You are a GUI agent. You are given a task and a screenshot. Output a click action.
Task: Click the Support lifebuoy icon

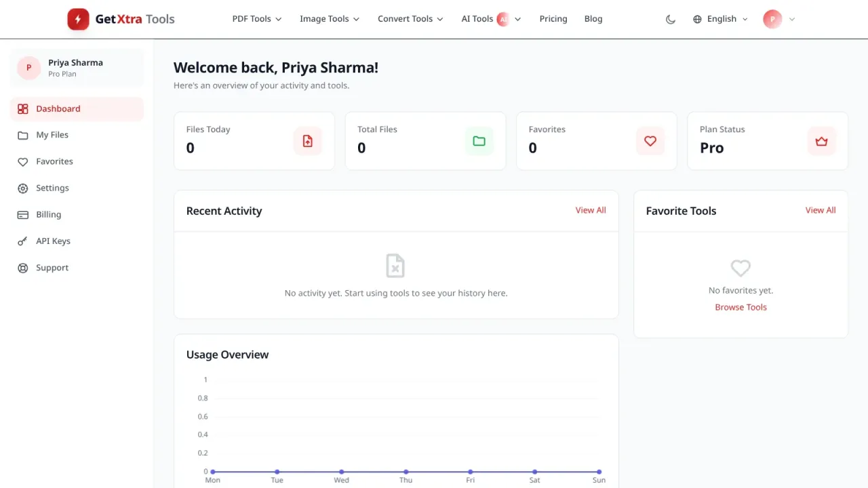(23, 268)
